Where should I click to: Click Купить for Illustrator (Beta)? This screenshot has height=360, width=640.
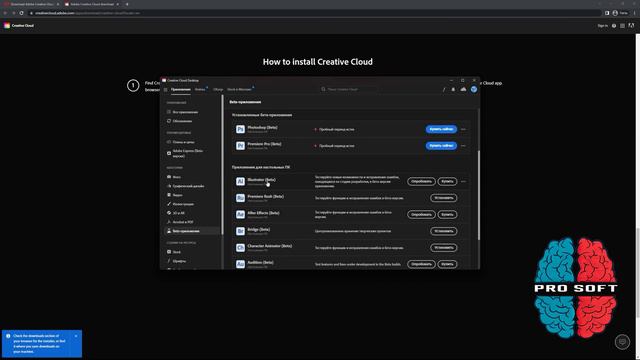pos(447,181)
